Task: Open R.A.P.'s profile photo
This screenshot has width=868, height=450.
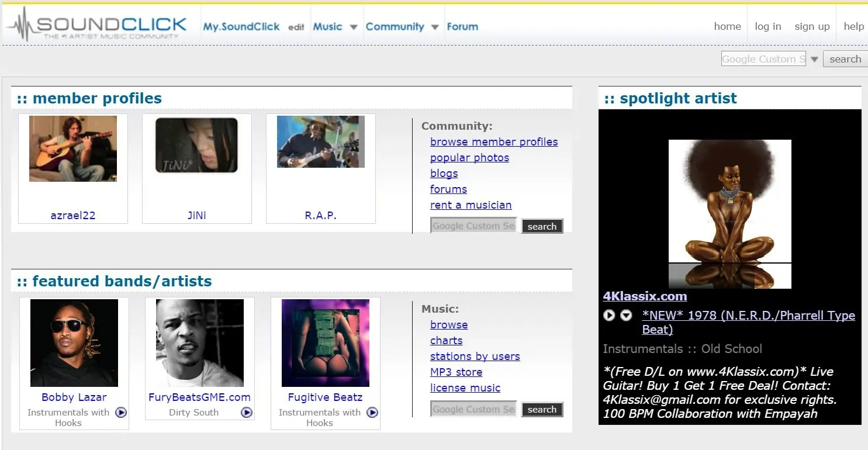Action: (x=321, y=141)
